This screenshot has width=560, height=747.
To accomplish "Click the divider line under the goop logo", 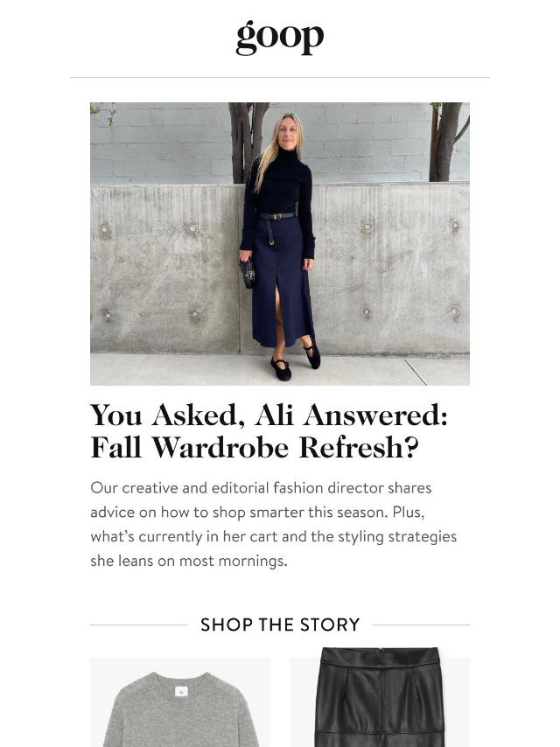I will click(280, 77).
